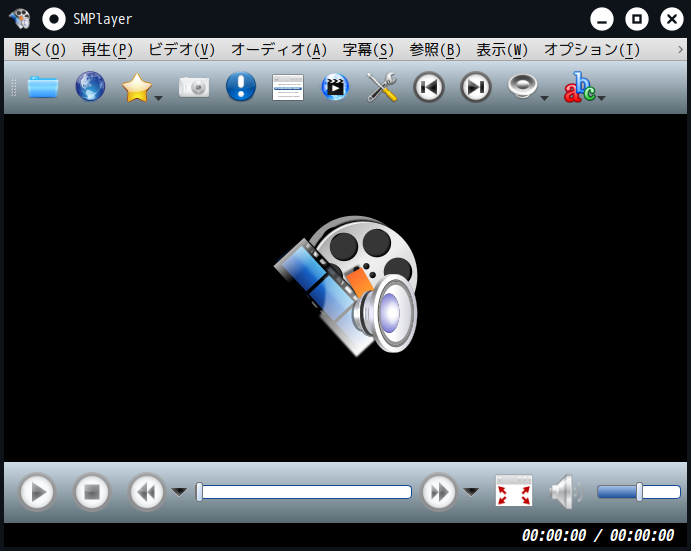Screen dimensions: 691x551
Task: Open the 開く(O) menu
Action: tap(40, 50)
